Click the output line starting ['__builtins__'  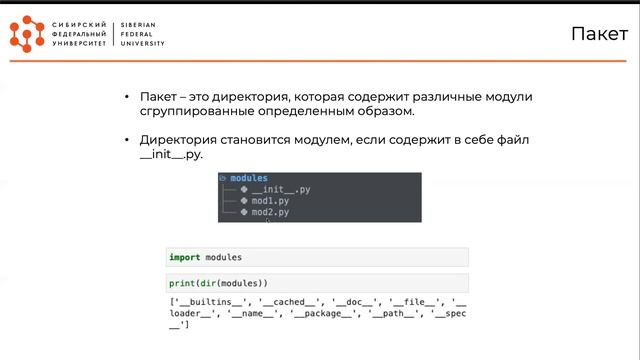pos(318,302)
